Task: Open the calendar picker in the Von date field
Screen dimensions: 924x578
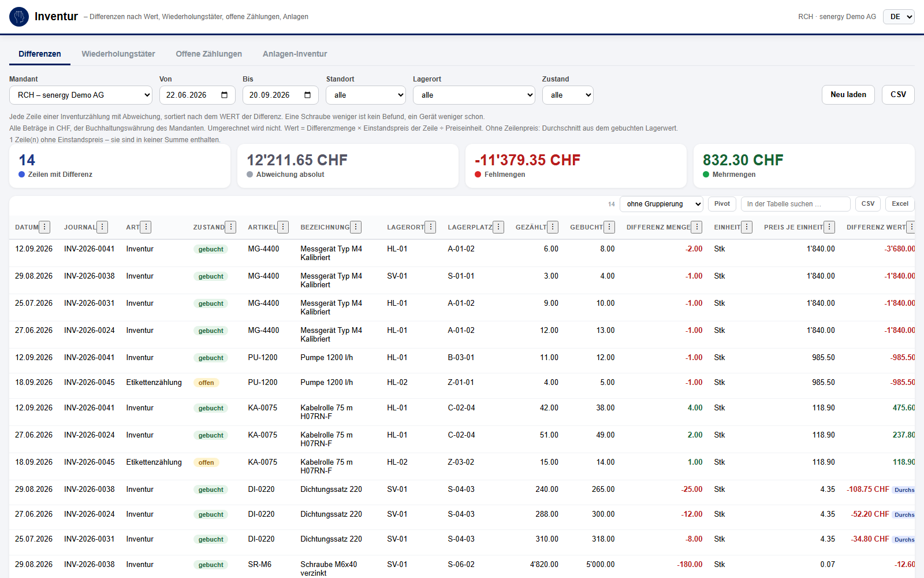Action: (224, 95)
